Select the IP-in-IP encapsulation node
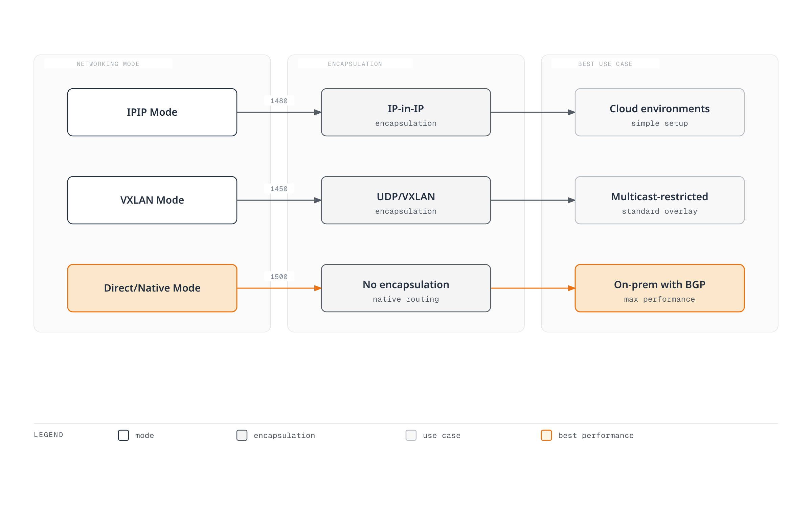Screen dimensions: 812x508 point(406,112)
